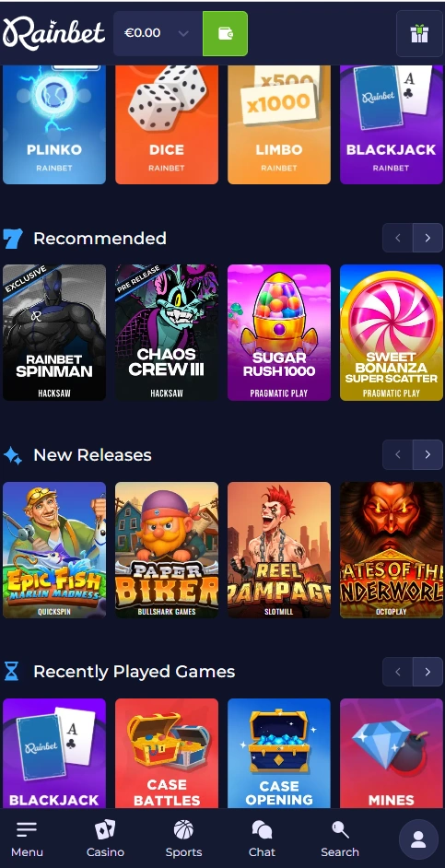Show previous New Releases with left arrow
The image size is (445, 868).
pos(397,454)
